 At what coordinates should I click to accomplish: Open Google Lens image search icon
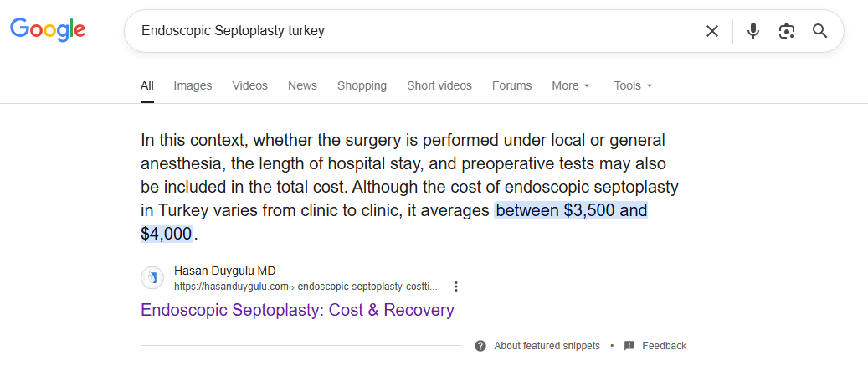[786, 31]
